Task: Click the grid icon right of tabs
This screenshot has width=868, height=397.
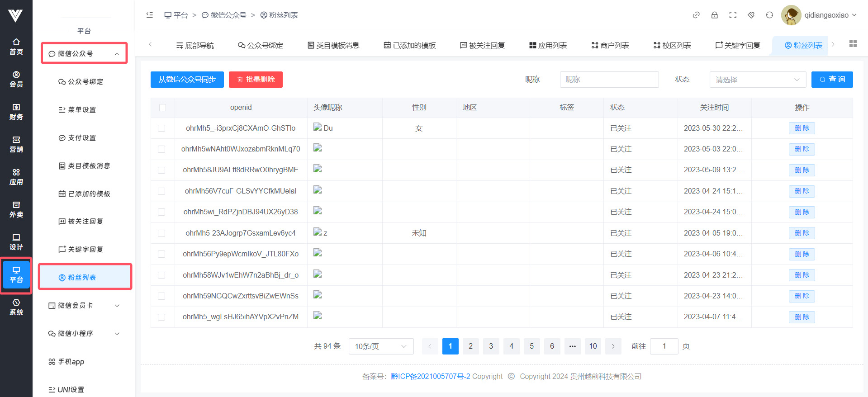Action: coord(853,43)
